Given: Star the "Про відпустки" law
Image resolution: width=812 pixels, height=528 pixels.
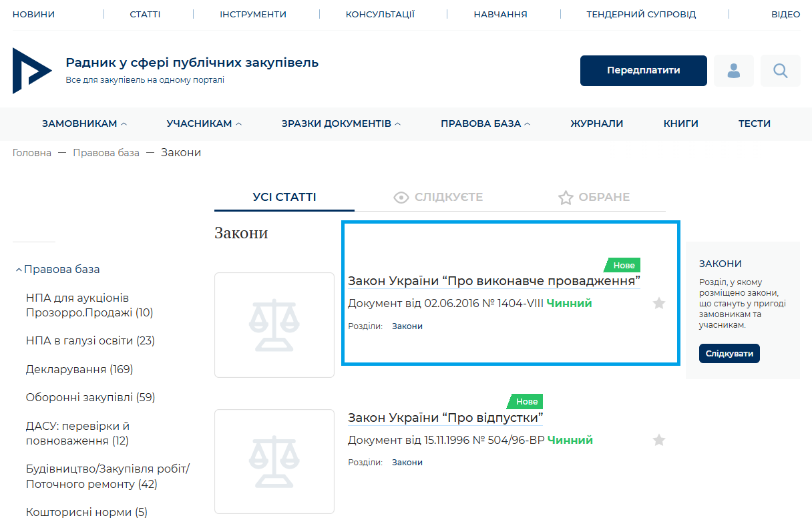Looking at the screenshot, I should pyautogui.click(x=659, y=440).
